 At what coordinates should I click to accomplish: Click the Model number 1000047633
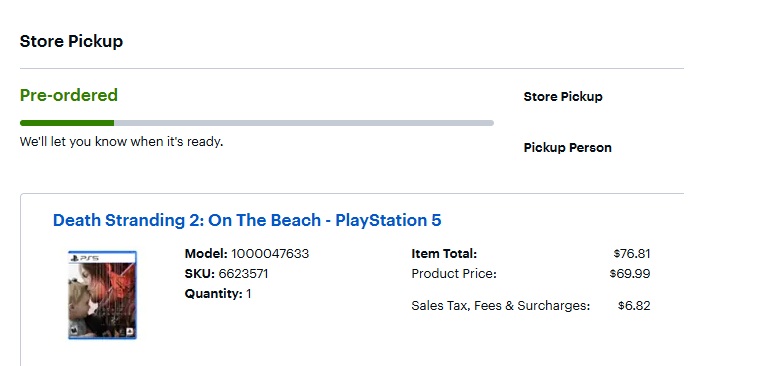coord(270,253)
